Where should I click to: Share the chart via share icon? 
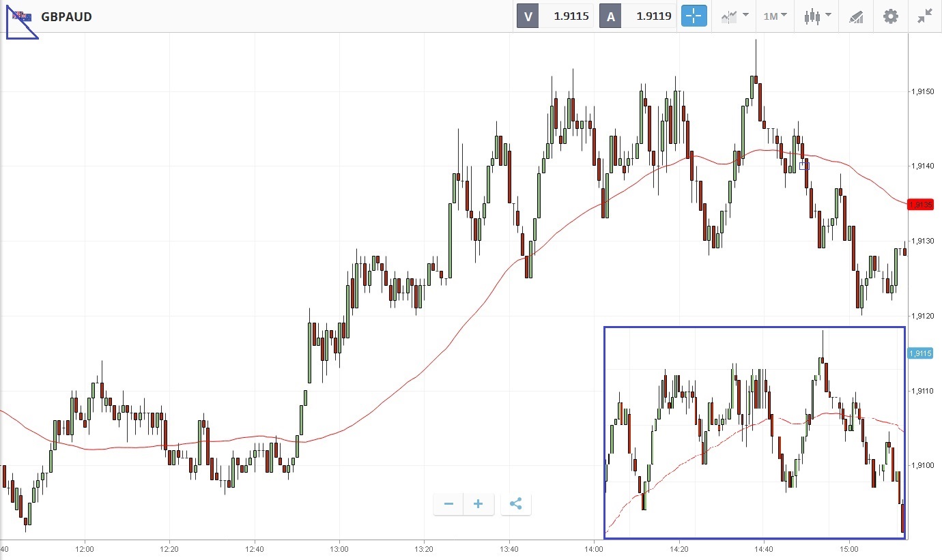tap(515, 504)
